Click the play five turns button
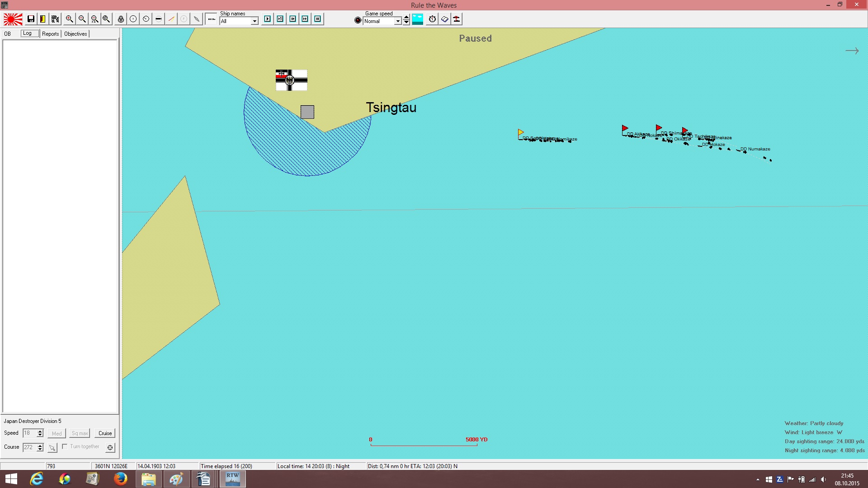The width and height of the screenshot is (868, 488). pyautogui.click(x=280, y=19)
